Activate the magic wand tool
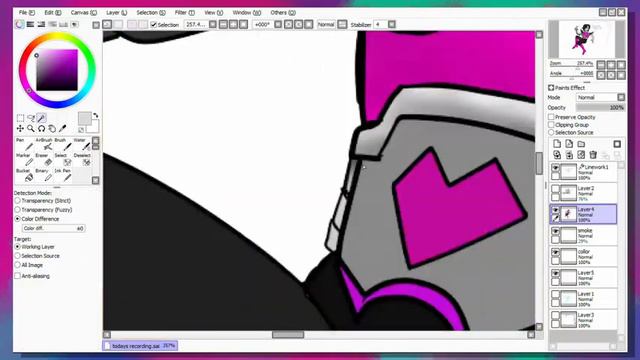The width and height of the screenshot is (640, 360). tap(42, 118)
